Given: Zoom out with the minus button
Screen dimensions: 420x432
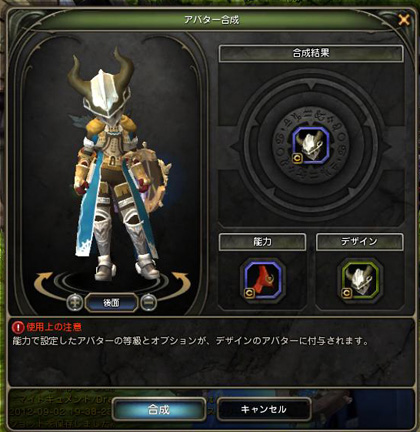Looking at the screenshot, I should [x=148, y=302].
